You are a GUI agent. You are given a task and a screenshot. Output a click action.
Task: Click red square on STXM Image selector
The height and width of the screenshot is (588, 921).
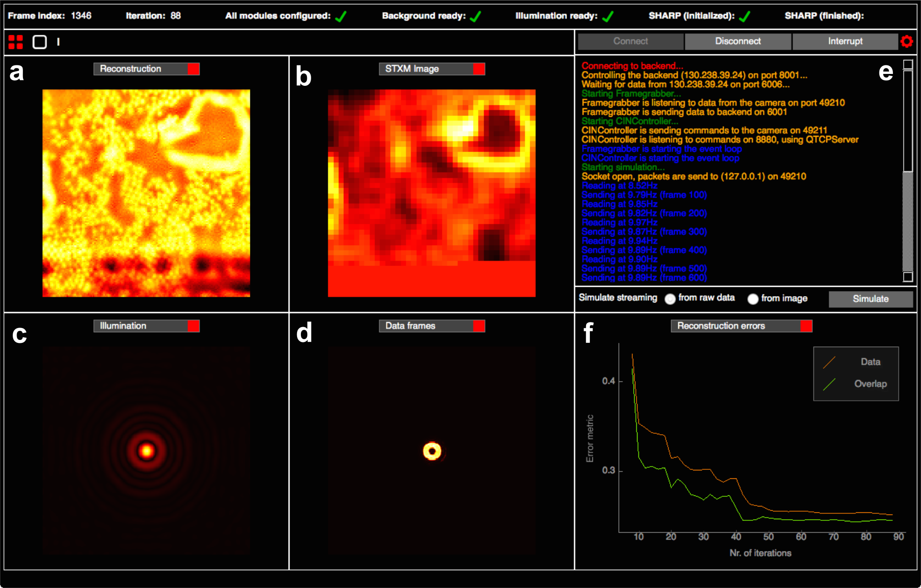pyautogui.click(x=479, y=69)
